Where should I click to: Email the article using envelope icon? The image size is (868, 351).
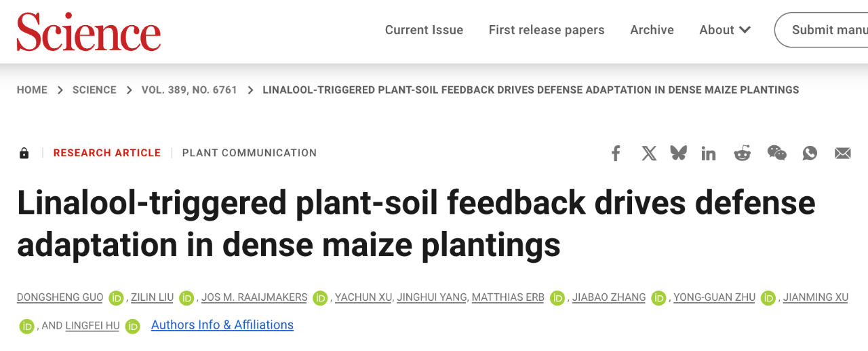click(x=843, y=153)
